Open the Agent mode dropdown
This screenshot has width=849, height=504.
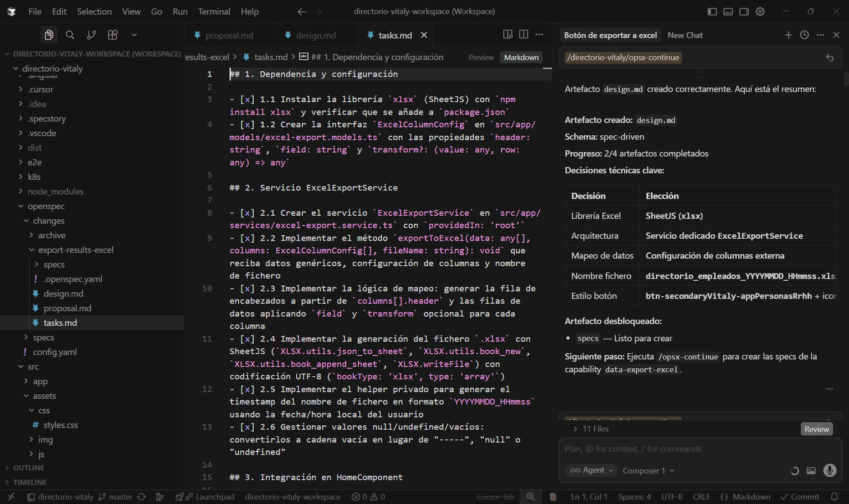[x=591, y=470]
